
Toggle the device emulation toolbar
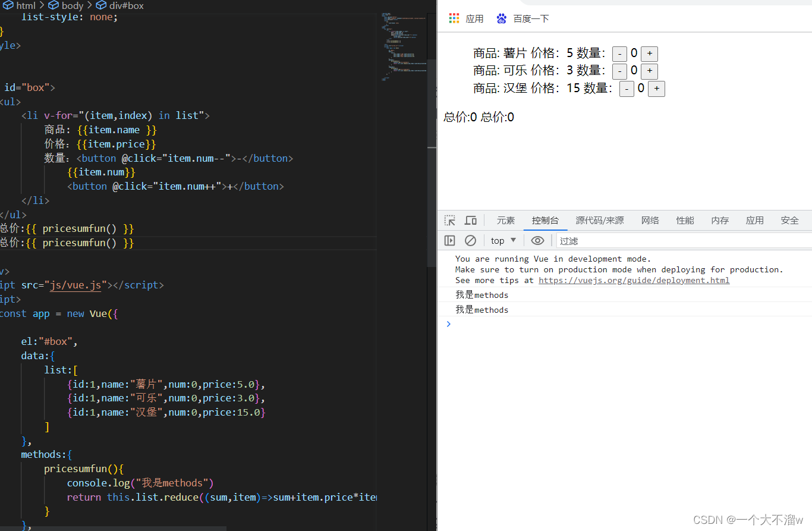pos(470,220)
